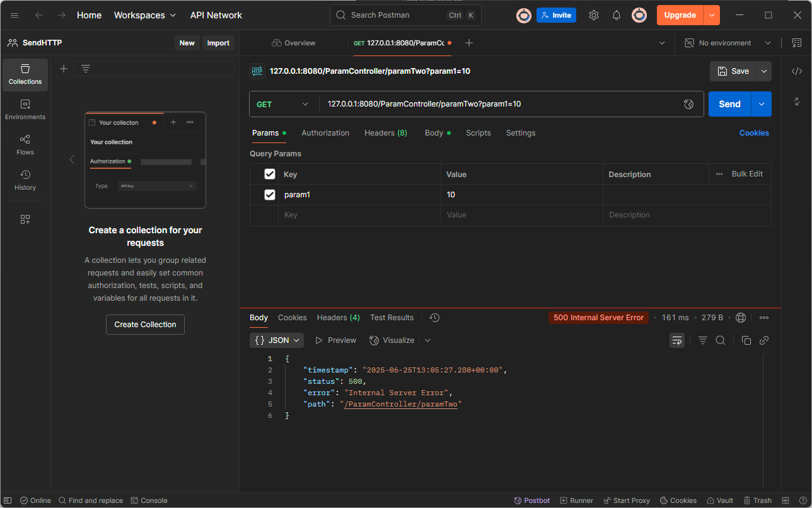The width and height of the screenshot is (812, 508).
Task: Click the hamburger menu icon
Action: [15, 15]
